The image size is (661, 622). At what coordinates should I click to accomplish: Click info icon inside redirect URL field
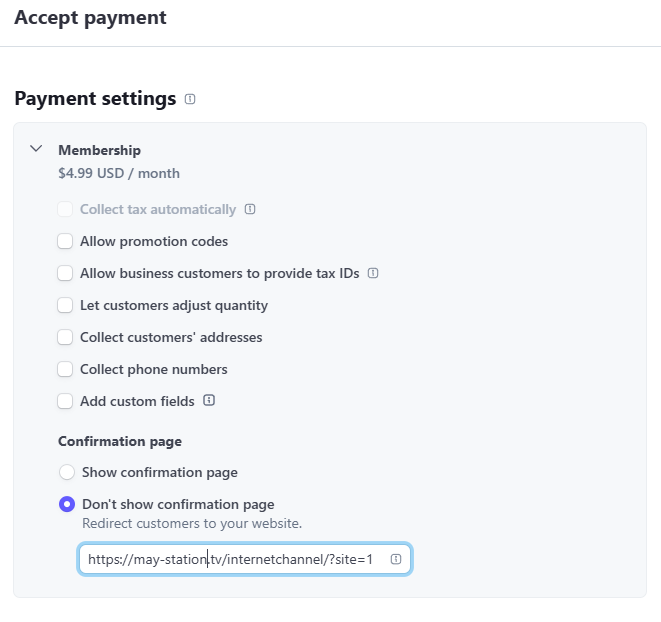(x=396, y=560)
